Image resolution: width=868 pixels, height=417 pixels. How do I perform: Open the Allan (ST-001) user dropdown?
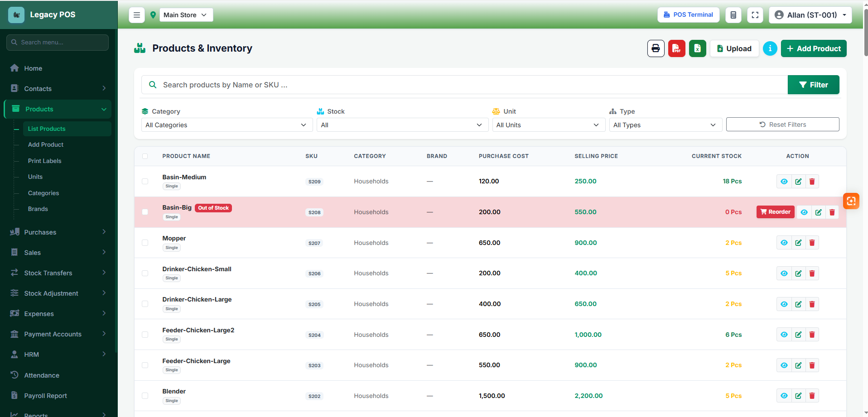(810, 15)
